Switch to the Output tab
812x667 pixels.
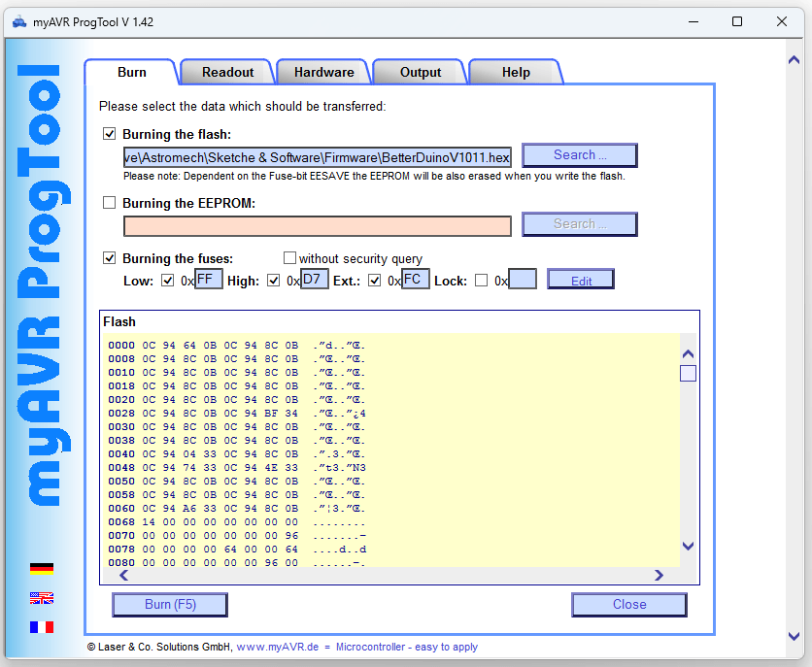pyautogui.click(x=421, y=72)
